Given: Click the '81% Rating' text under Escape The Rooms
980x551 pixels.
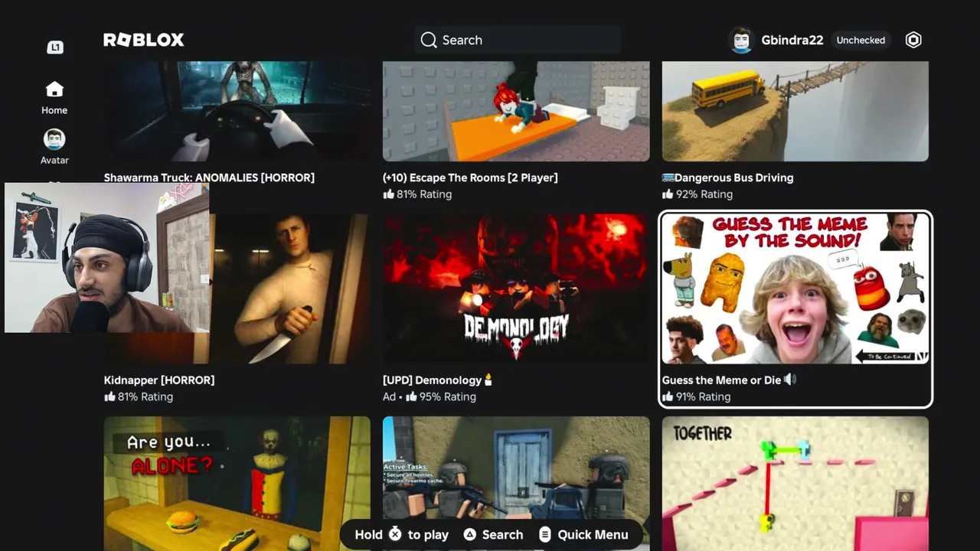Looking at the screenshot, I should point(424,194).
